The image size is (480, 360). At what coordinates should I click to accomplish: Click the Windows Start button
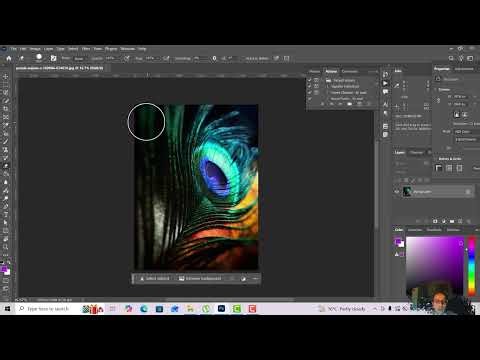pos(7,309)
